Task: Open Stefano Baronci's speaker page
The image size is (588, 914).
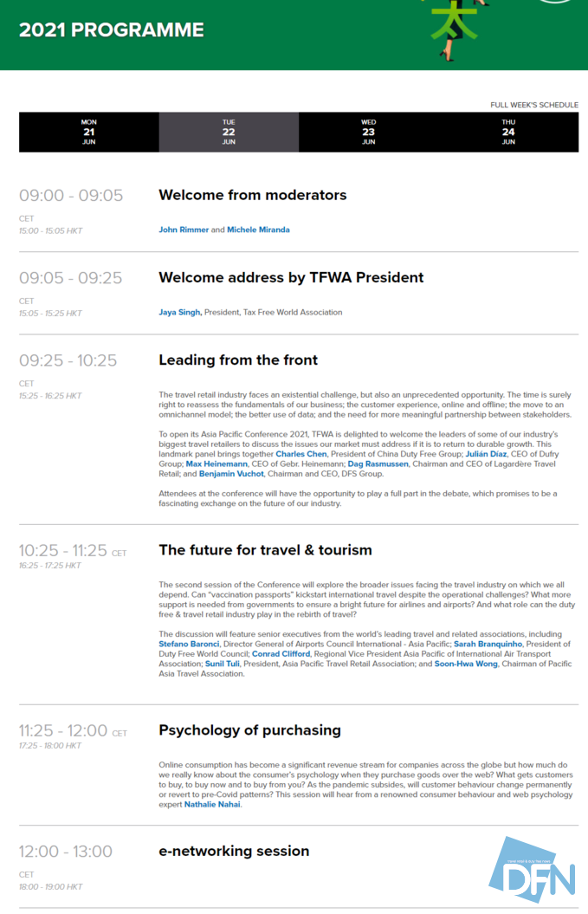Action: (189, 644)
